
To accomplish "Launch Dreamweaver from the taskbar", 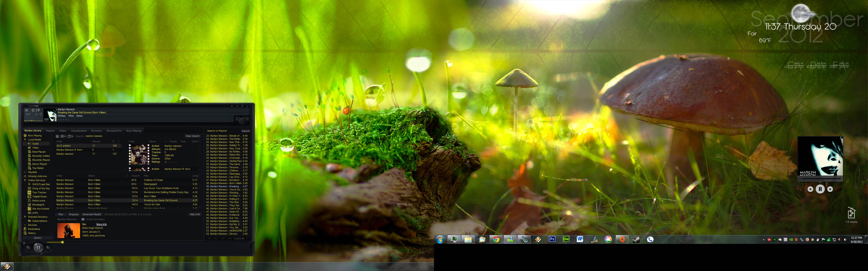I will (x=566, y=239).
